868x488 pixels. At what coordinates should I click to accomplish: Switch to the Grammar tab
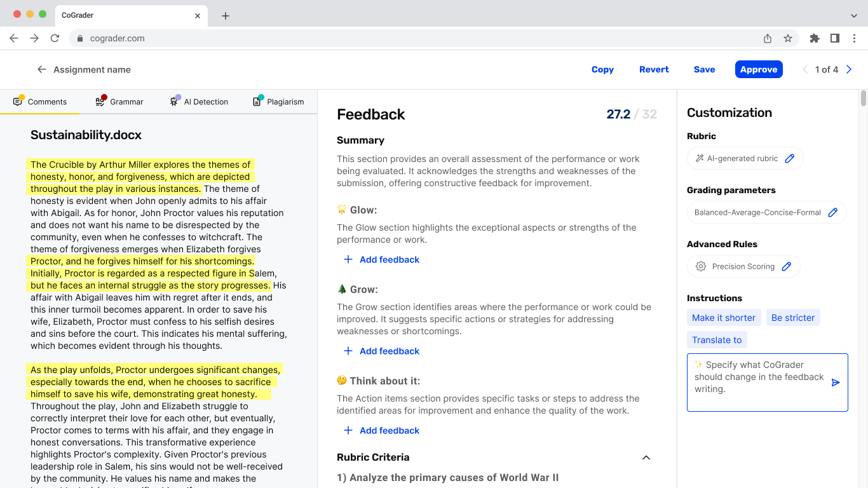(118, 102)
